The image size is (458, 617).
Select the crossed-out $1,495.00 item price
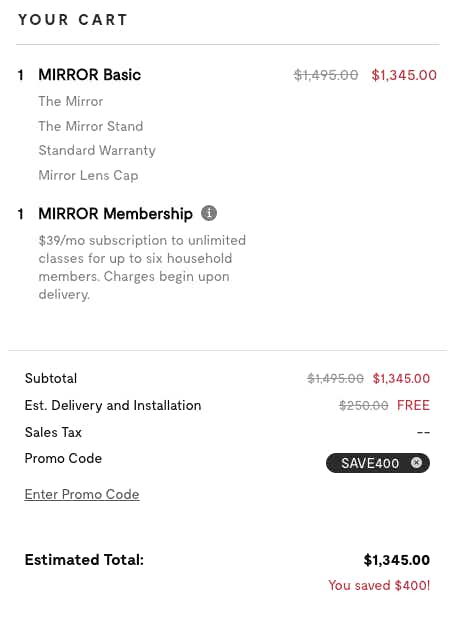point(326,75)
